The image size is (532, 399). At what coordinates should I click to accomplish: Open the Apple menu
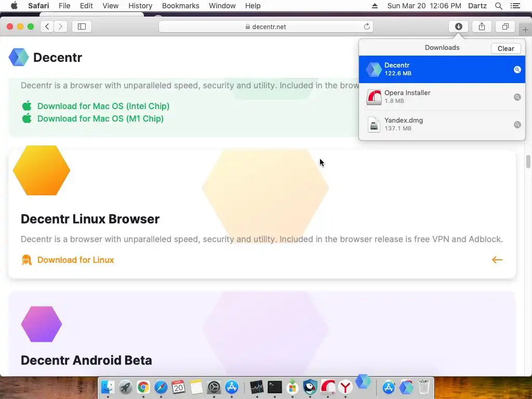point(14,6)
